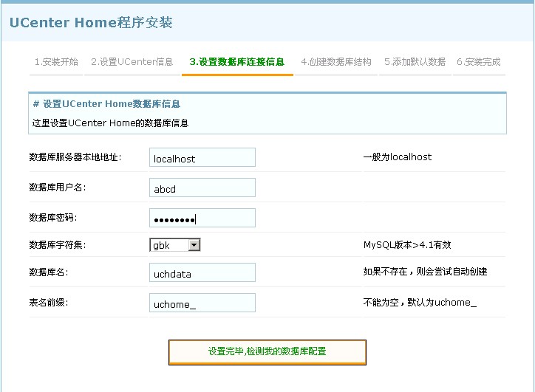Click the database username field containing abcd
This screenshot has width=535, height=392.
(202, 188)
